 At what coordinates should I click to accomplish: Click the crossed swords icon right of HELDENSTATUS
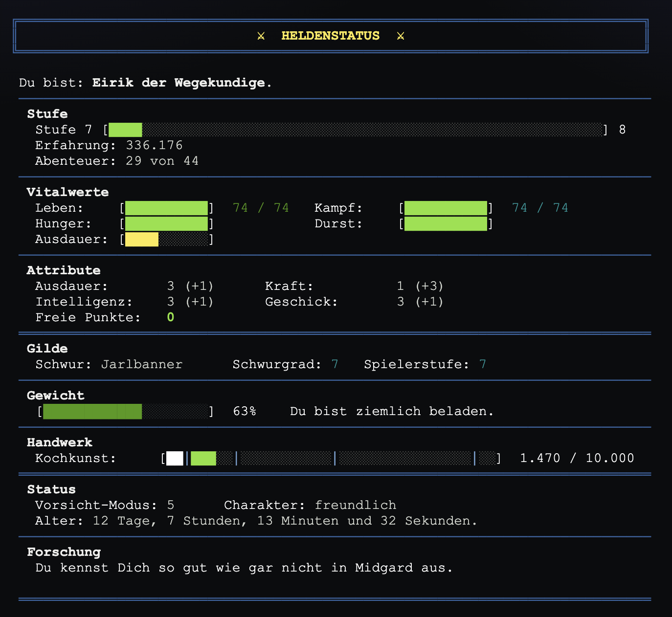(x=401, y=36)
